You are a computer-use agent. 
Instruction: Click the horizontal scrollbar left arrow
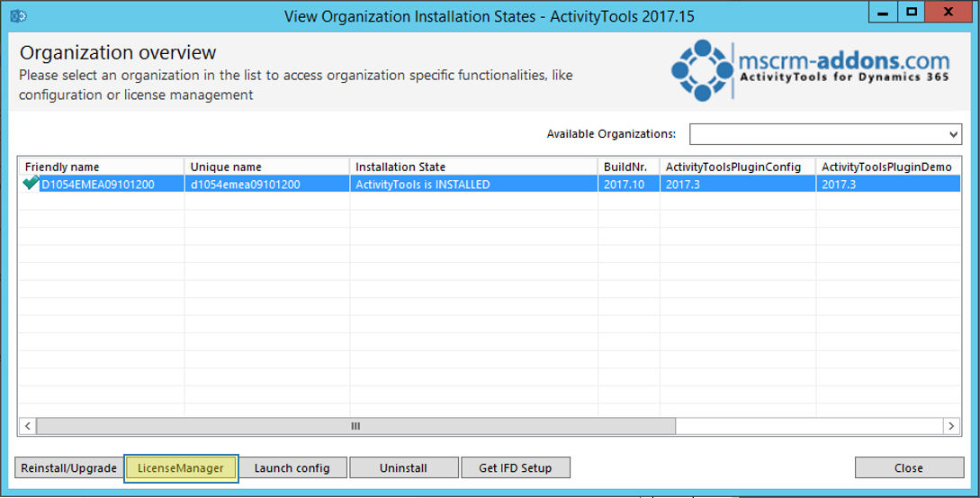pos(27,426)
